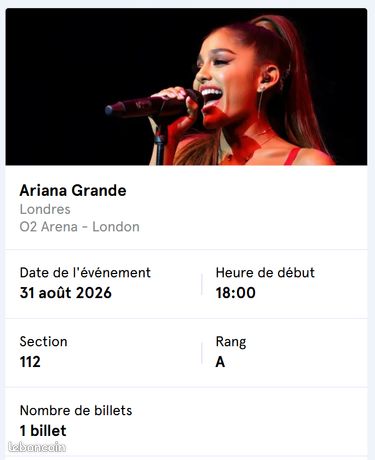This screenshot has width=375, height=460.
Task: Select the date 31 août 2026
Action: click(66, 293)
